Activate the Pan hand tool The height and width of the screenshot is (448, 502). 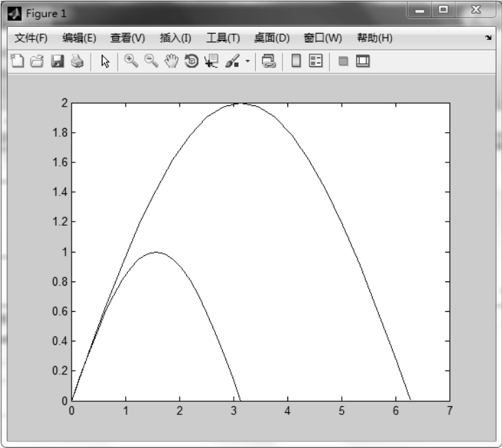171,62
